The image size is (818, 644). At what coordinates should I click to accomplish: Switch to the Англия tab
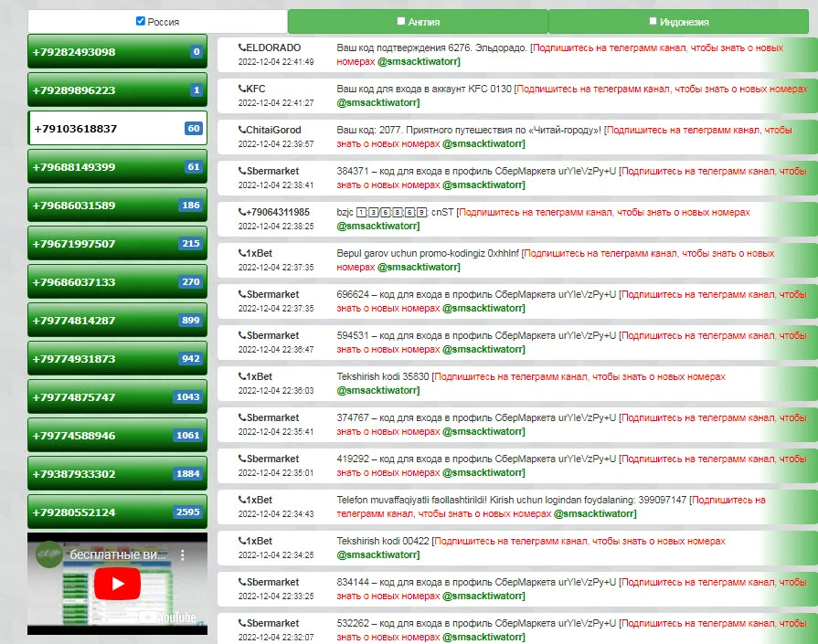pyautogui.click(x=418, y=21)
